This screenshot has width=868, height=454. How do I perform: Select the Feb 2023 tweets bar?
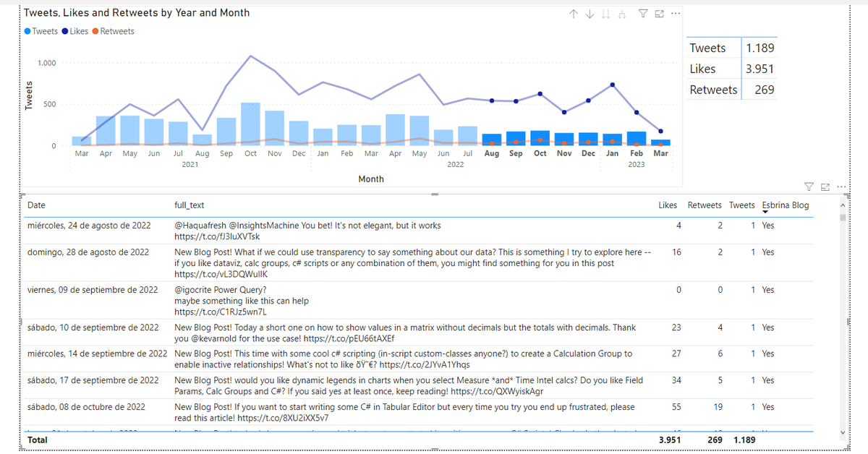[637, 139]
